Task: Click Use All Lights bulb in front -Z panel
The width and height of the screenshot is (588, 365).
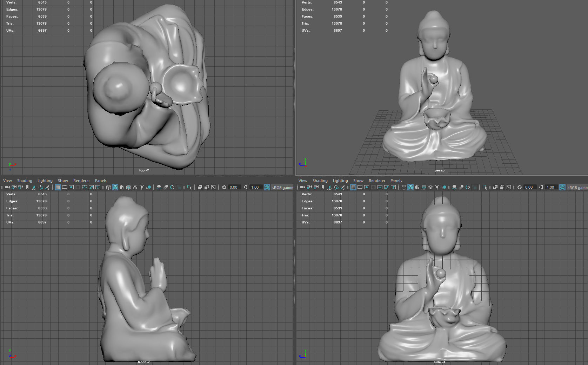Action: [x=142, y=187]
